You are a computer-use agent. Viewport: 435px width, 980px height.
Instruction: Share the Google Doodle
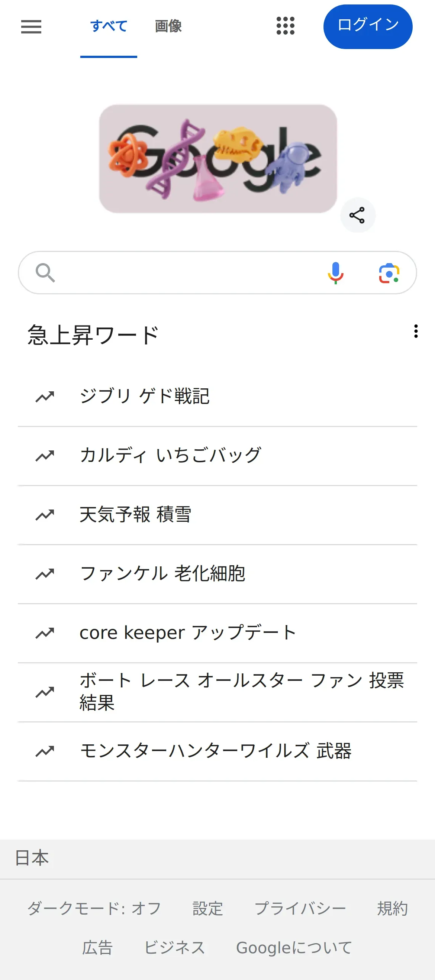tap(357, 215)
